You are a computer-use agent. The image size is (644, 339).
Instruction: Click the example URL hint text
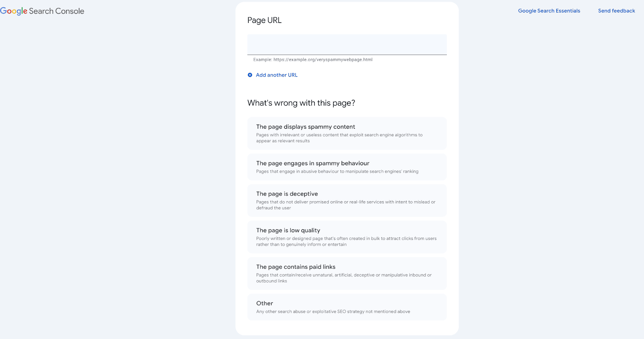coord(312,59)
